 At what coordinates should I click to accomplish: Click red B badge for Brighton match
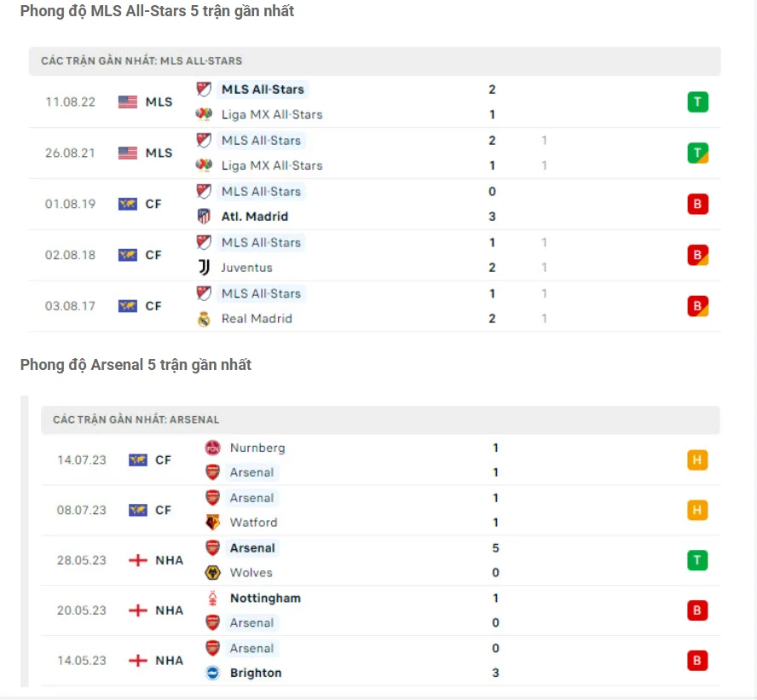tap(697, 661)
